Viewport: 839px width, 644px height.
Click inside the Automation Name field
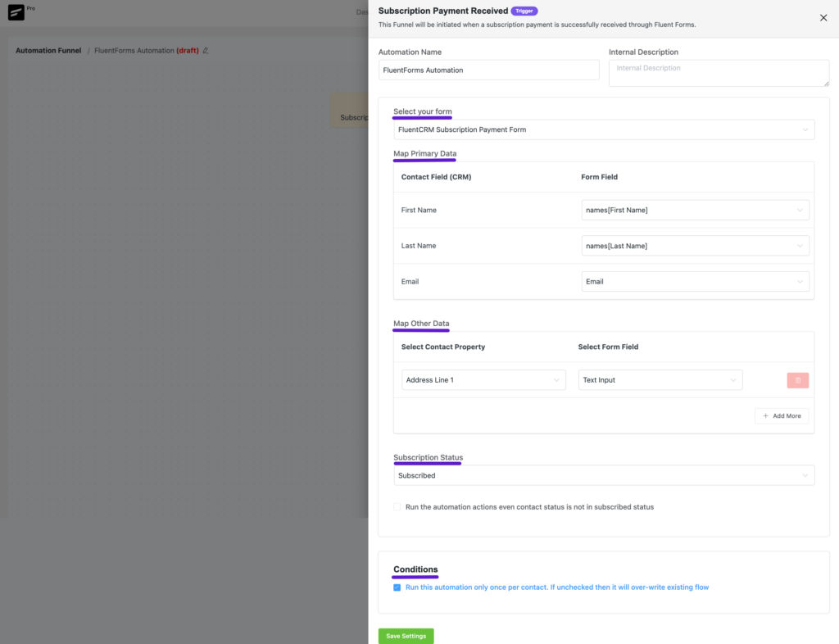(488, 70)
